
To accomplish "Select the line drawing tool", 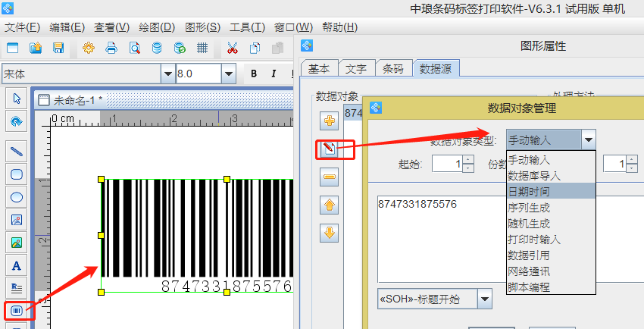I will click(16, 150).
